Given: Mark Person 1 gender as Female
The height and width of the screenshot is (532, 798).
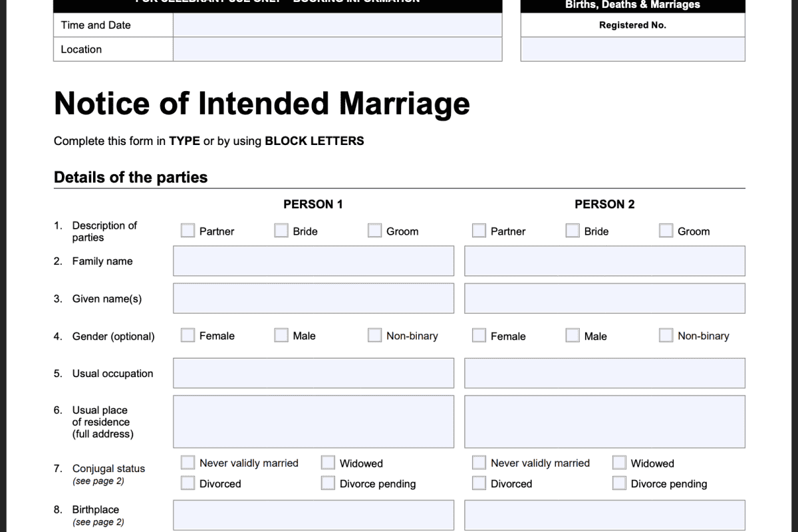Looking at the screenshot, I should pyautogui.click(x=188, y=335).
